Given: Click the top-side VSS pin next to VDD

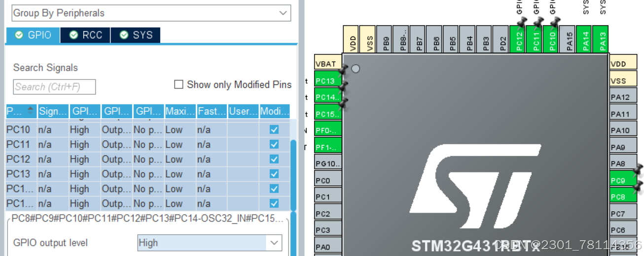Looking at the screenshot, I should (369, 38).
